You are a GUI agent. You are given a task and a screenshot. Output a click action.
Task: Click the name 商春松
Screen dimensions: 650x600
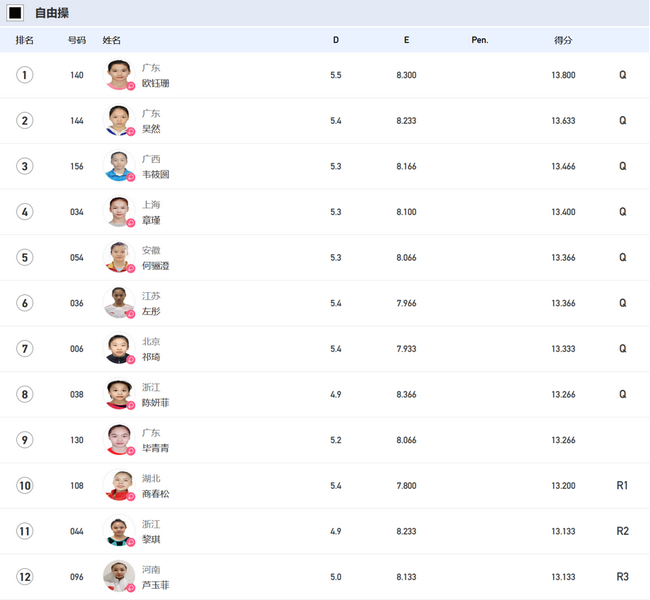point(155,494)
